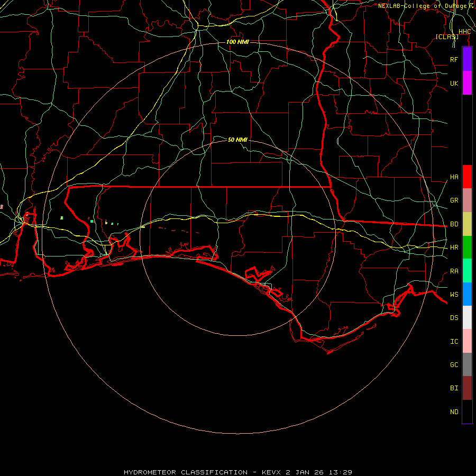
Task: Select the dusty-pink GR legend swatch
Action: [x=467, y=200]
